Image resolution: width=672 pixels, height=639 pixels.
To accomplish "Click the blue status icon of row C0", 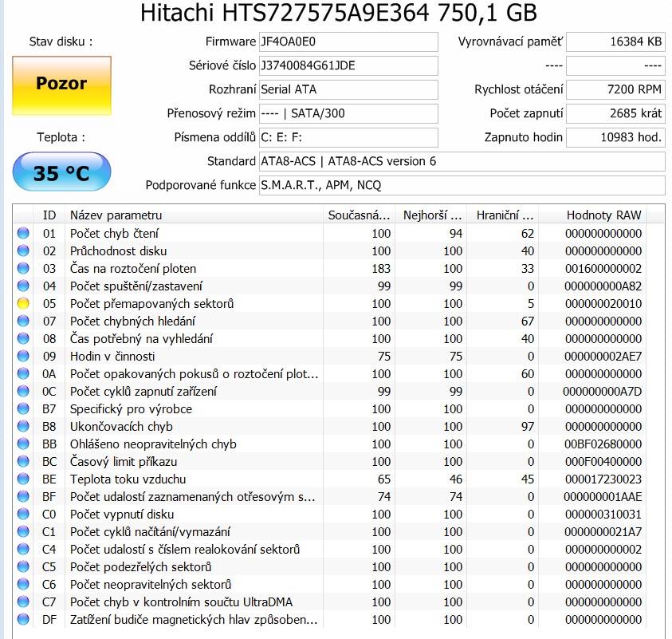I will click(x=23, y=515).
